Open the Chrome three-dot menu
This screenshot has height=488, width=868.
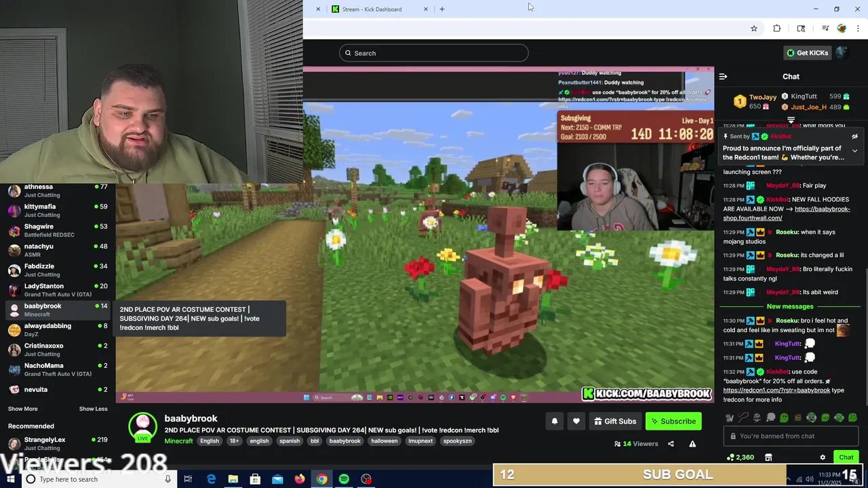point(859,28)
